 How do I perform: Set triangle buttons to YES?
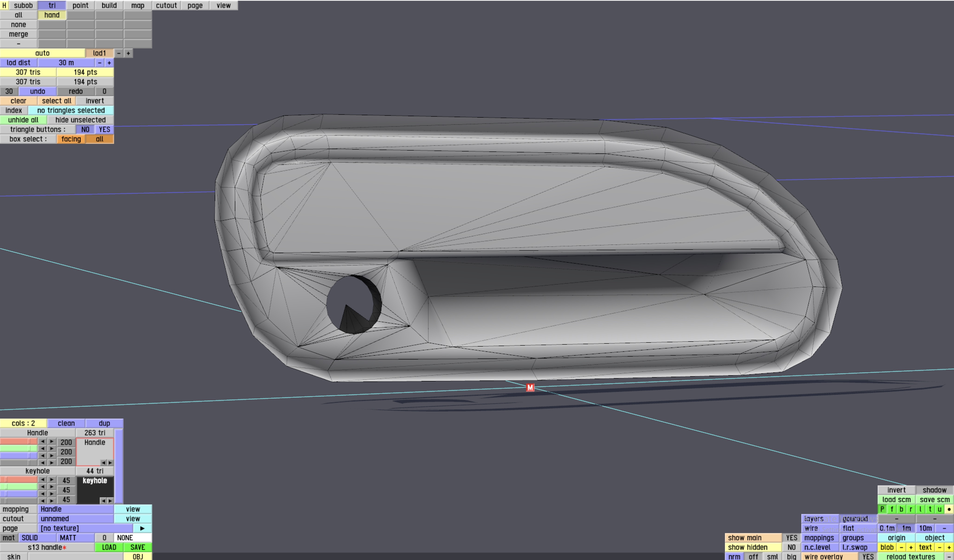pyautogui.click(x=104, y=129)
